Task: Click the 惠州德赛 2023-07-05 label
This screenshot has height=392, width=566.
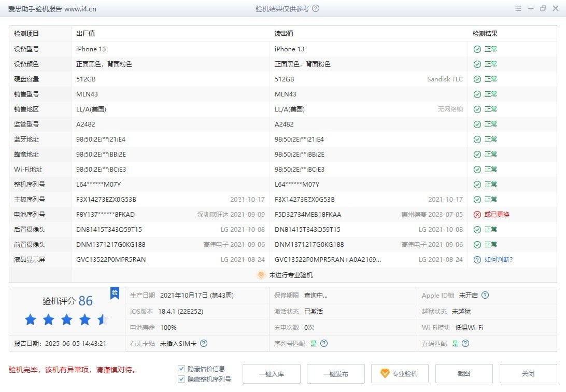Action: 432,215
